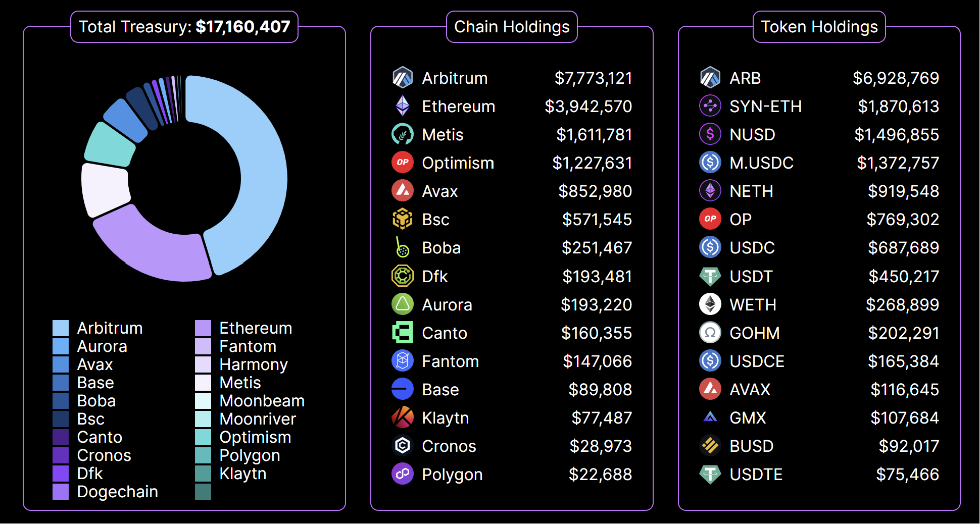The width and height of the screenshot is (980, 524).
Task: Select the Token Holdings panel title
Action: [x=819, y=27]
